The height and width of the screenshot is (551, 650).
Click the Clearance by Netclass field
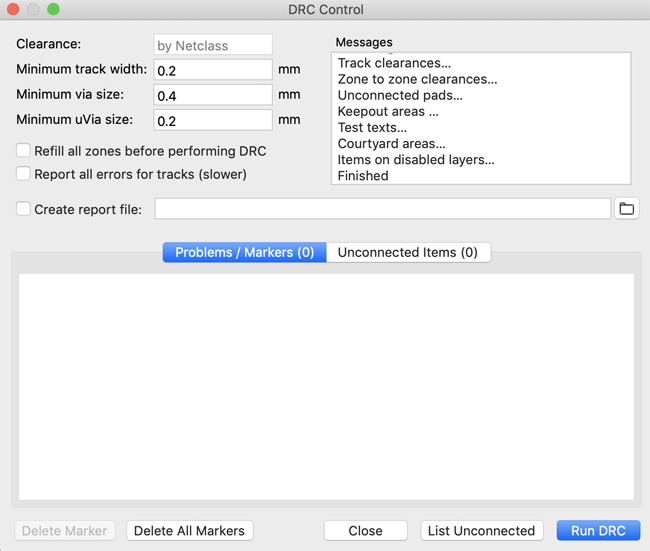click(x=213, y=45)
